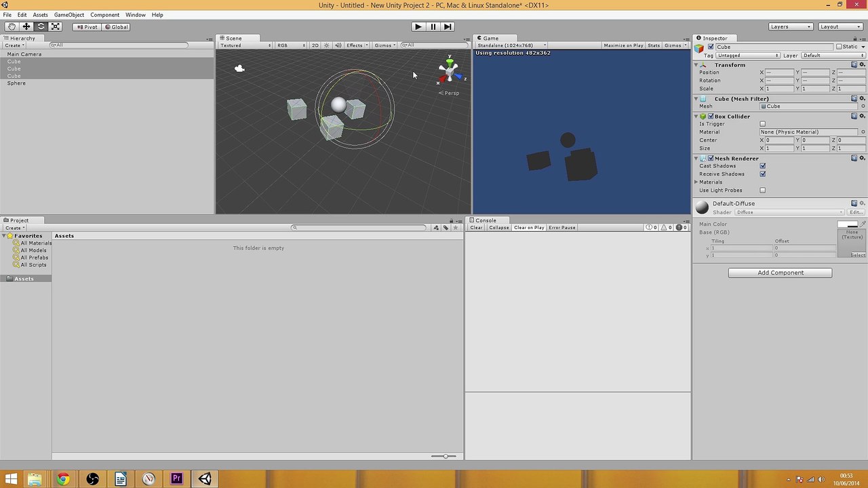
Task: Open the Component menu
Action: [x=104, y=15]
